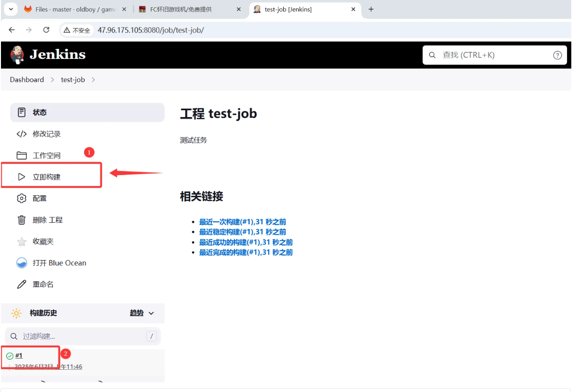Click the 测试任务 description text

(x=193, y=140)
